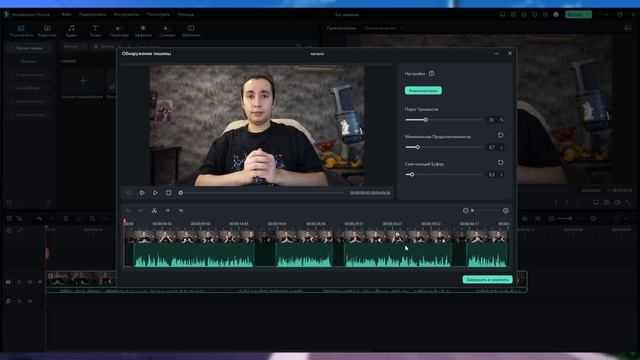Click the preview progress bar knob

tap(180, 193)
